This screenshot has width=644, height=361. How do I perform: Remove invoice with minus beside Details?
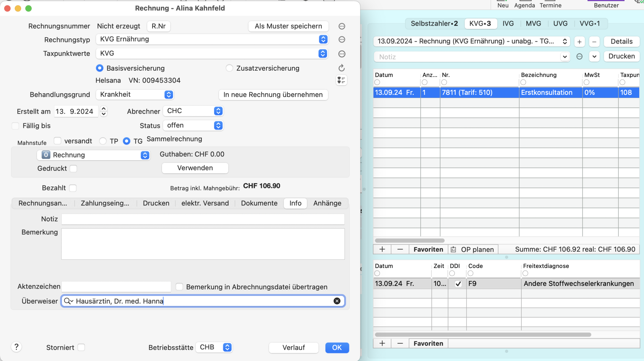click(594, 41)
